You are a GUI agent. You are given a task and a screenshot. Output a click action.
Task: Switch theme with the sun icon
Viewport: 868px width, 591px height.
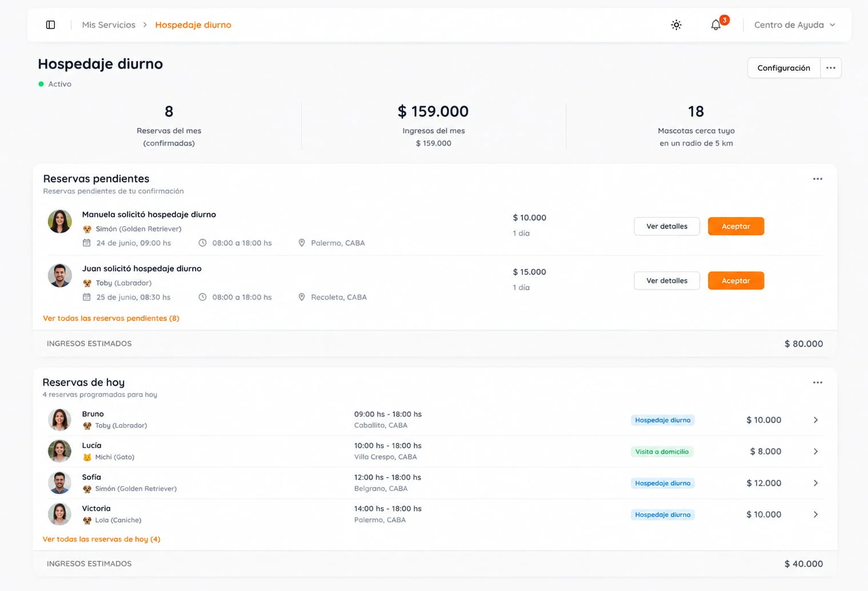[x=676, y=25]
